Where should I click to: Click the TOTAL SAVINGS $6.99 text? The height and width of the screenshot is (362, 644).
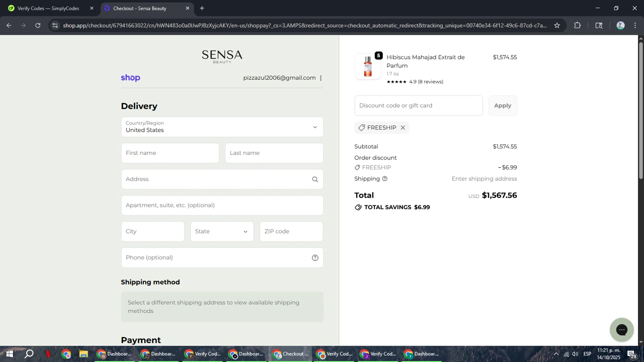[x=397, y=207]
